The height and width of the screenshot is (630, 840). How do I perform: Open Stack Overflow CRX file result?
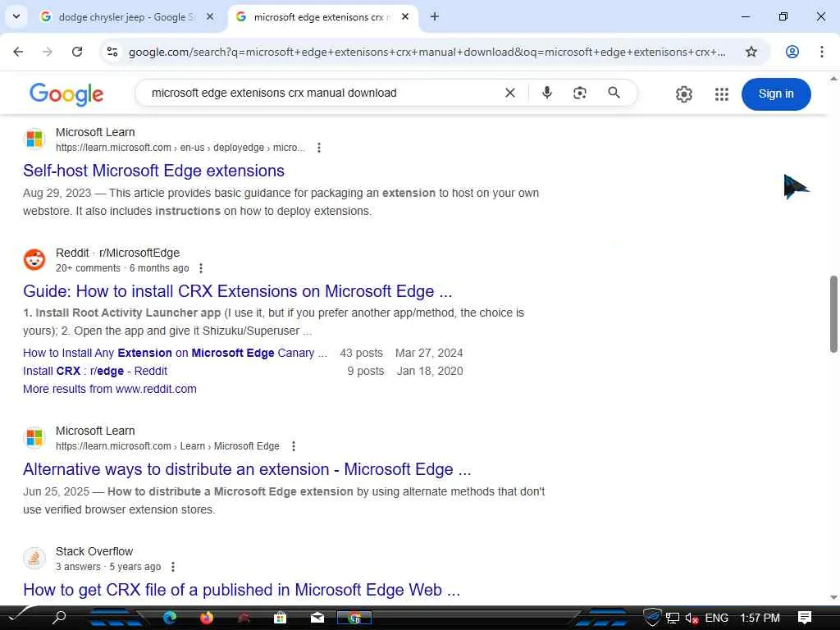(x=242, y=591)
